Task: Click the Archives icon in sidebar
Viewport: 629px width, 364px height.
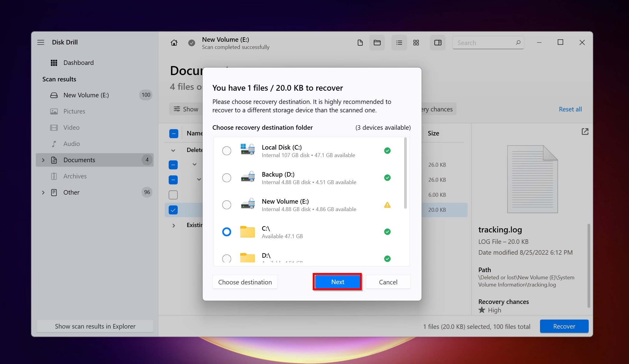Action: click(54, 176)
